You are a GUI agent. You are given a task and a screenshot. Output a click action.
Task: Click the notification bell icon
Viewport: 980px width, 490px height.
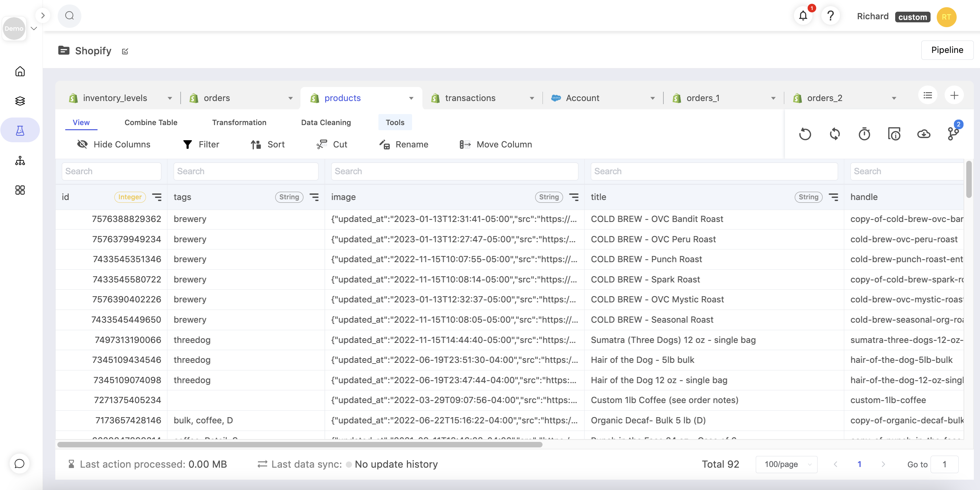coord(803,16)
